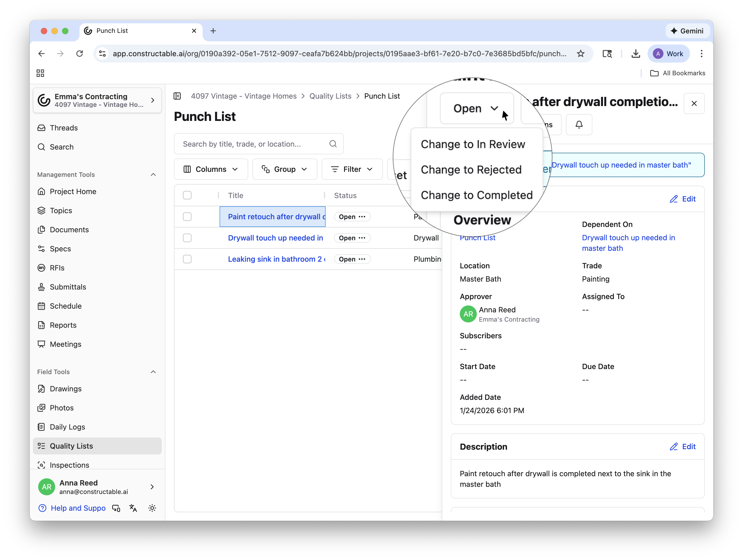Open status menu for Drywall touch up row
The width and height of the screenshot is (743, 560).
coord(352,238)
